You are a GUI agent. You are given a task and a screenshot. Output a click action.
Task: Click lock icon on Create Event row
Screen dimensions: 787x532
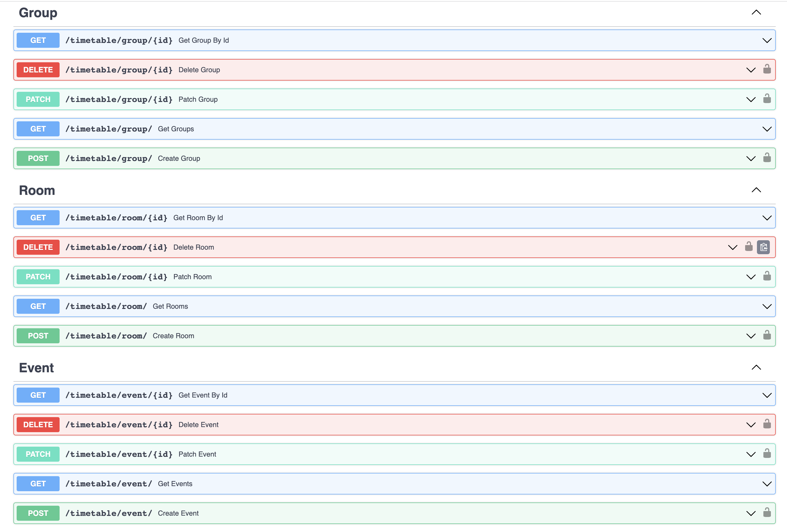click(x=767, y=512)
